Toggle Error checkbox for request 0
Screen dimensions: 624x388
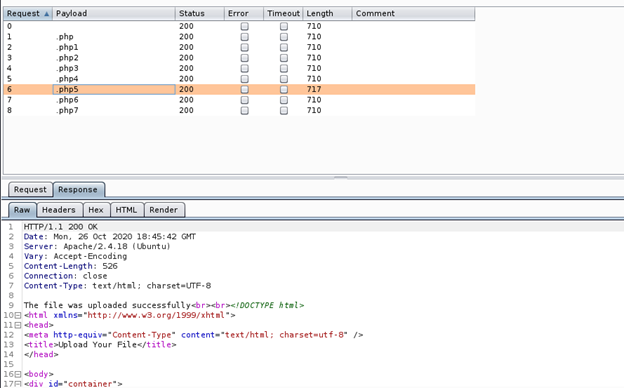(244, 26)
